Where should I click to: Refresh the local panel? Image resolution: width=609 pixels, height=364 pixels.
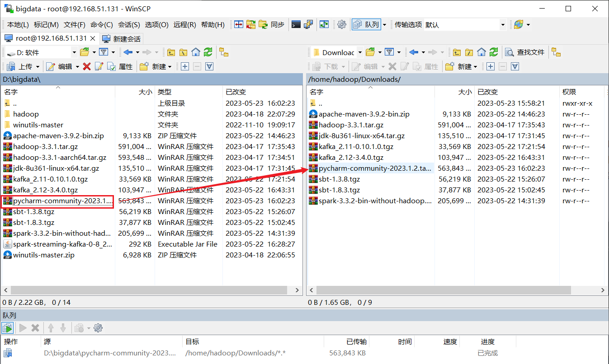[208, 52]
